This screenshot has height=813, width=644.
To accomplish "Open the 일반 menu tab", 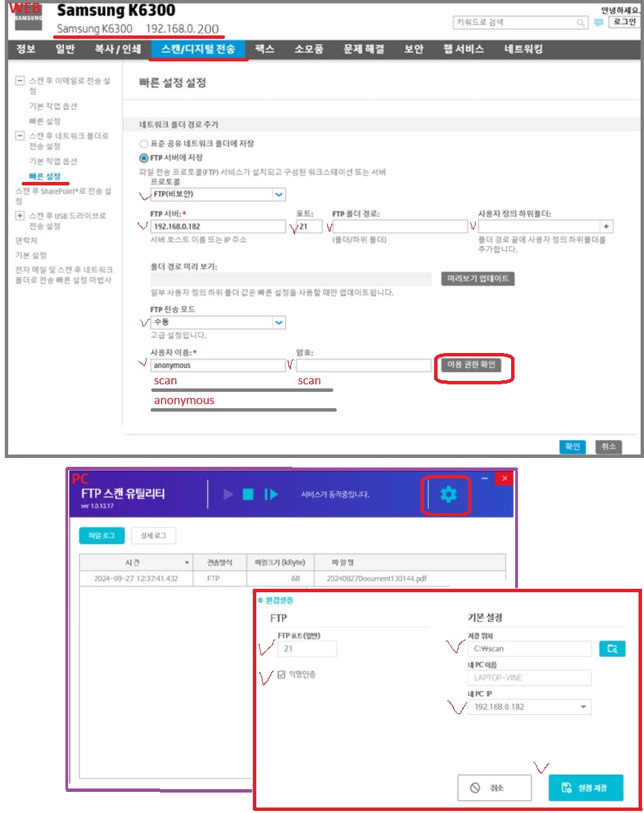I will coord(65,49).
